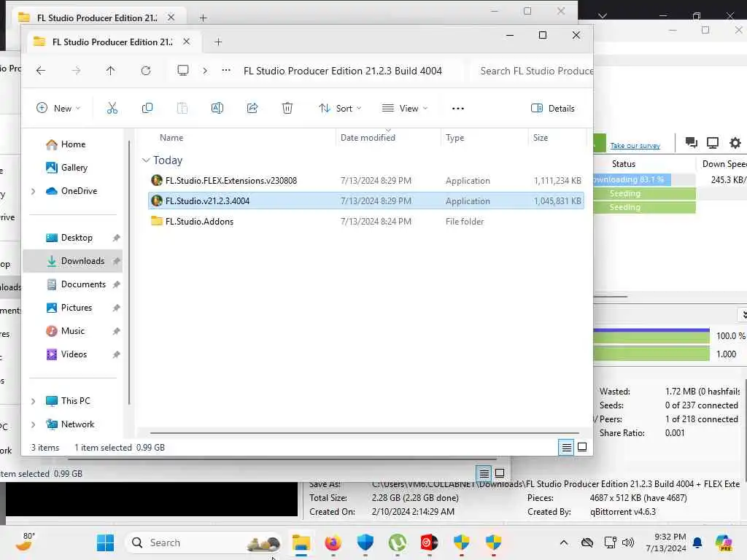This screenshot has height=560, width=747.
Task: Expand breadcrumb path ellipsis in address bar
Action: [226, 71]
